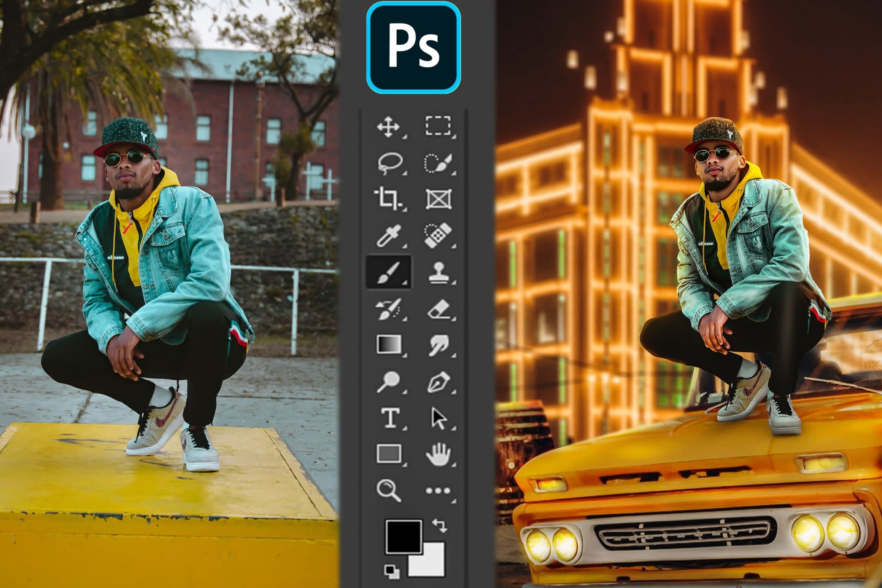Select the Clone Stamp tool
Viewport: 882px width, 588px height.
click(439, 272)
